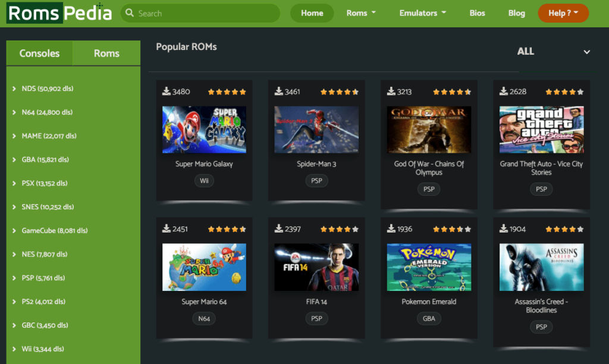Expand the Roms navigation dropdown
The width and height of the screenshot is (609, 364).
(x=361, y=13)
